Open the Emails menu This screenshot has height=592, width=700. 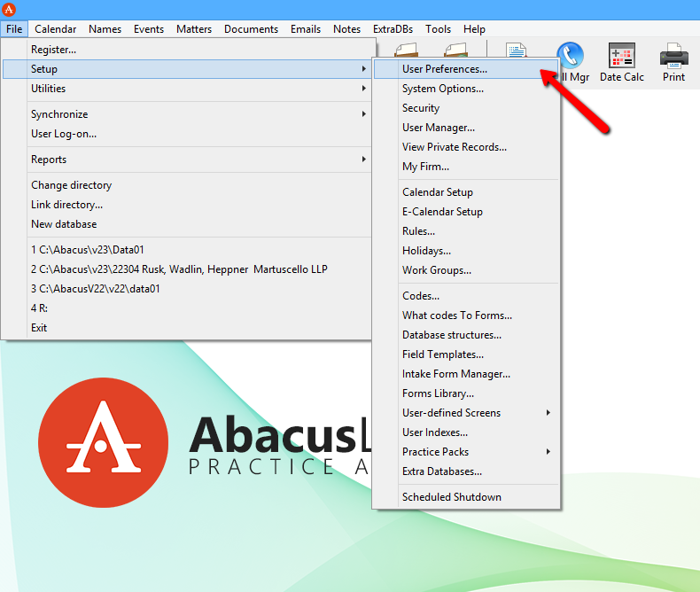point(306,29)
